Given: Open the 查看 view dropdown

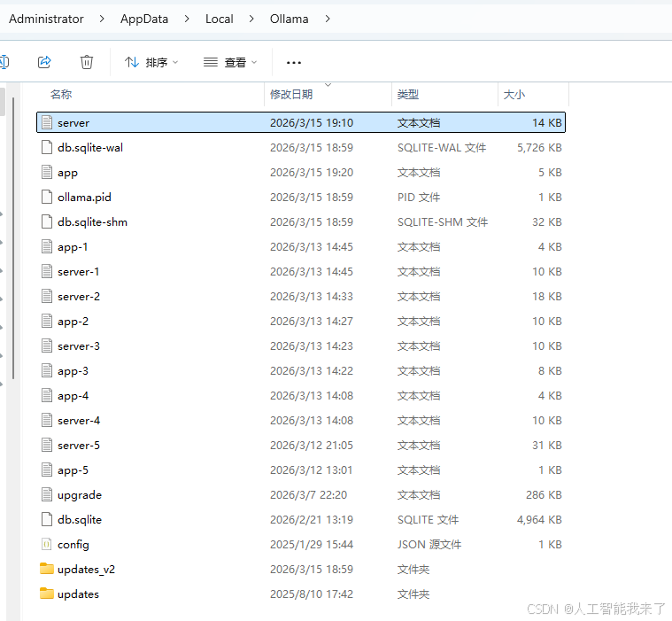Looking at the screenshot, I should tap(230, 63).
